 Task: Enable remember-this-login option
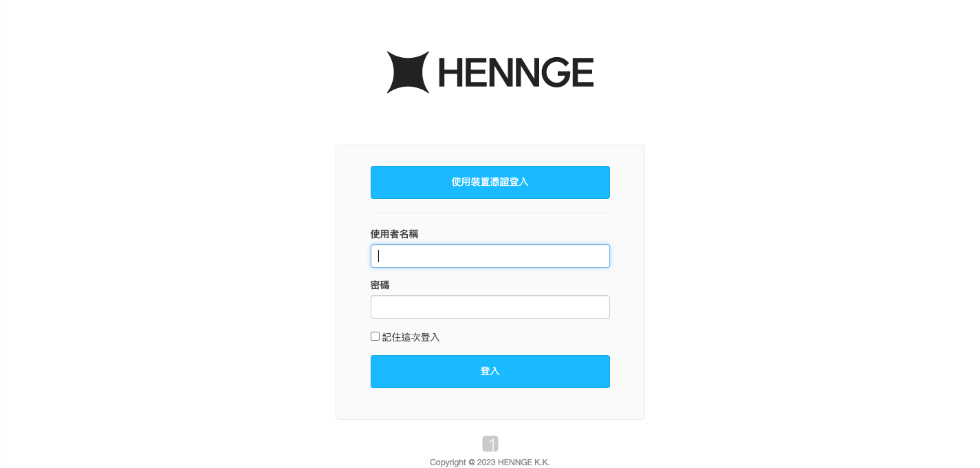[x=375, y=337]
